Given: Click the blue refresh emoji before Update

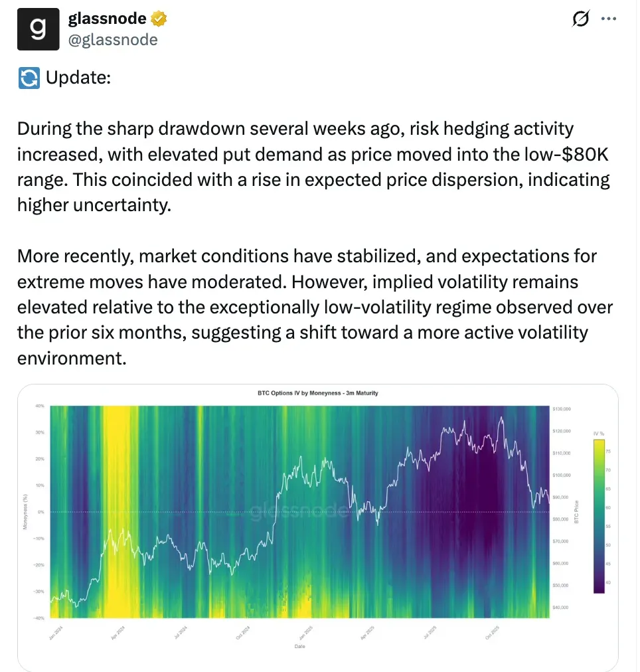Looking at the screenshot, I should coord(29,78).
